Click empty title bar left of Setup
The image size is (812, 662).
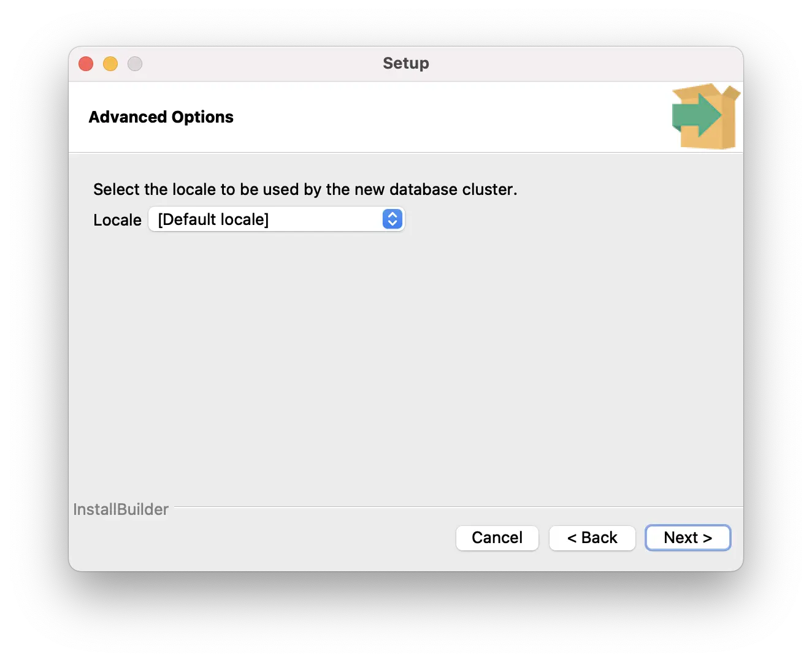[258, 64]
